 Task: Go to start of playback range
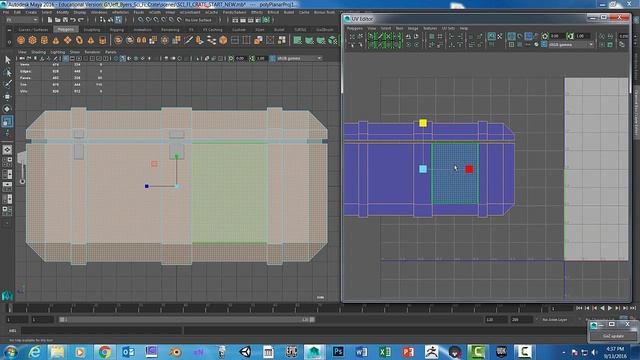click(x=579, y=308)
